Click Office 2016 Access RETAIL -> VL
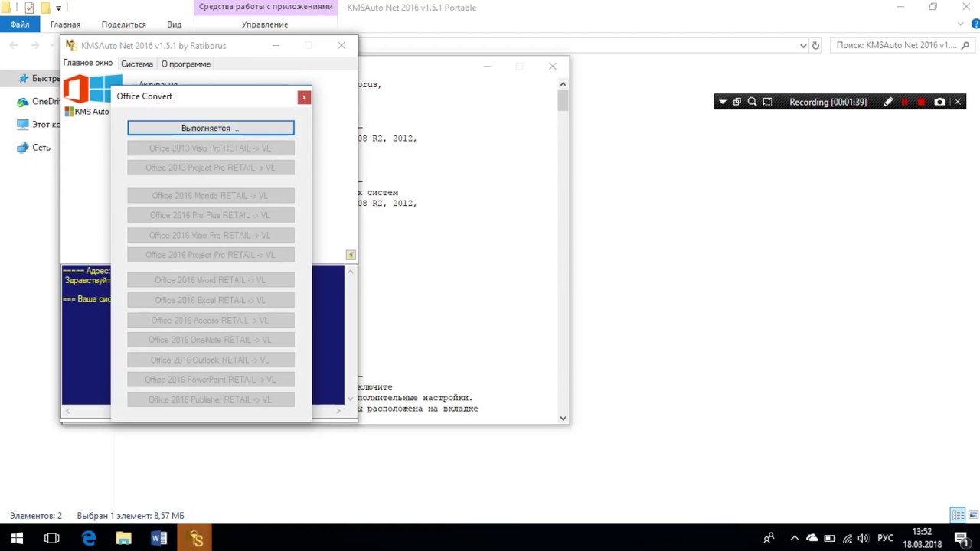980x551 pixels. click(211, 320)
